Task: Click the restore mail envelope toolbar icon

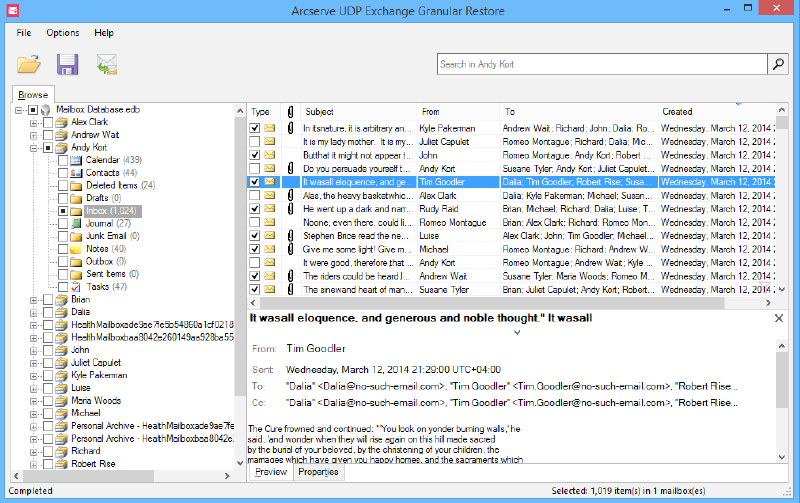Action: point(107,64)
